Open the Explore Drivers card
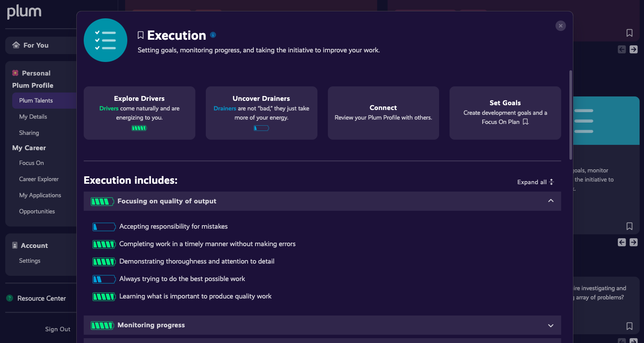Screen dimensions: 644x343 point(139,113)
